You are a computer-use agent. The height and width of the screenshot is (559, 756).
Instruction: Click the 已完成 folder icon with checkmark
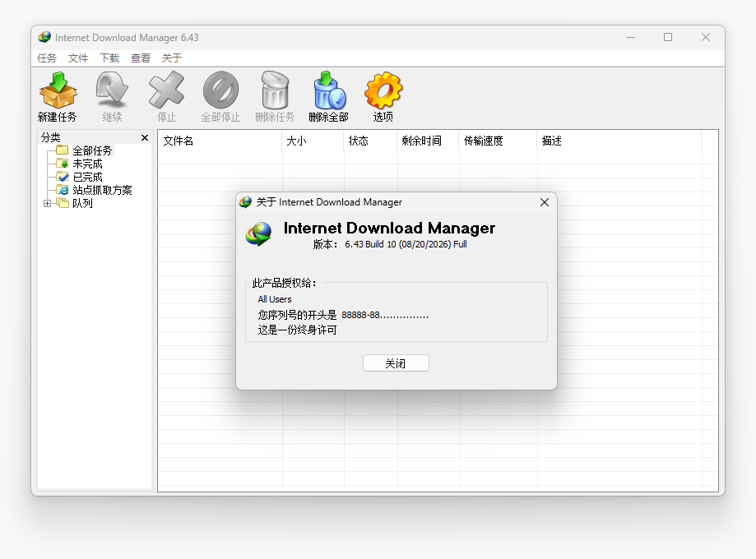pos(63,176)
